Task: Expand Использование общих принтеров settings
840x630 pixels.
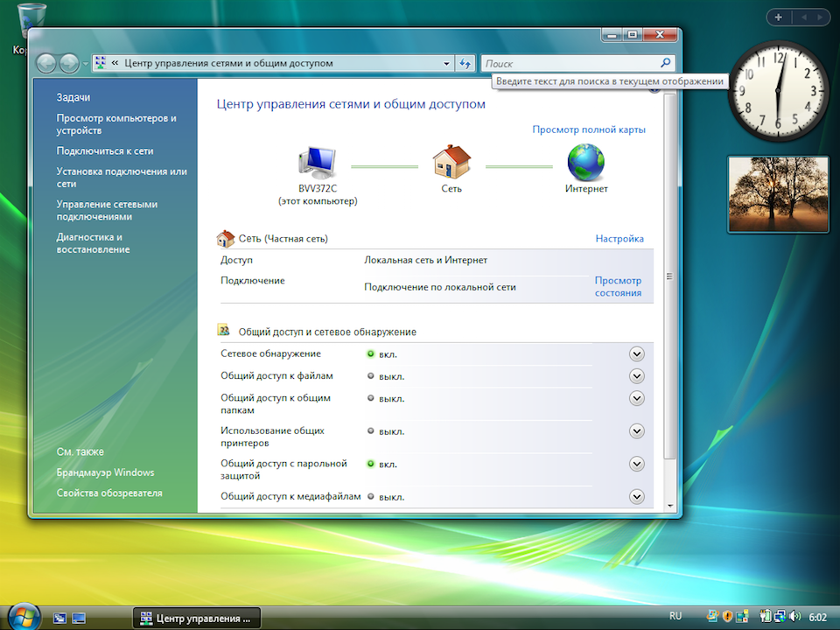Action: [x=636, y=430]
